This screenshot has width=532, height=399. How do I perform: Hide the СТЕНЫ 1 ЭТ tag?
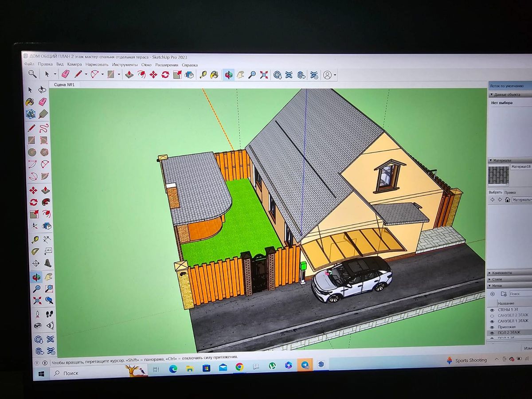492,309
